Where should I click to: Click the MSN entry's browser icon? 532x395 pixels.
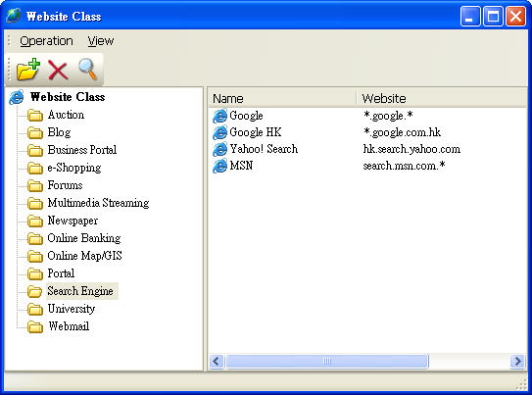[219, 166]
